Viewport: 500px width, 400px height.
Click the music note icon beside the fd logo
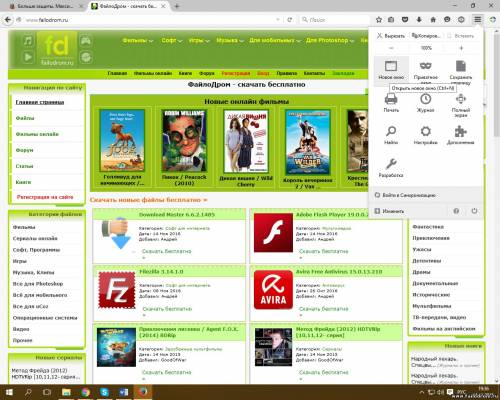28,41
